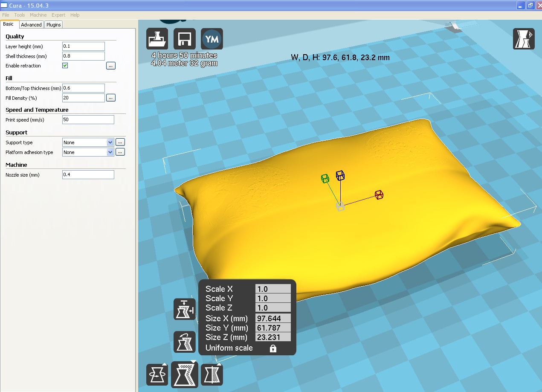Screen dimensions: 542x392
Task: Click the YM YouMagine share icon
Action: coord(212,39)
